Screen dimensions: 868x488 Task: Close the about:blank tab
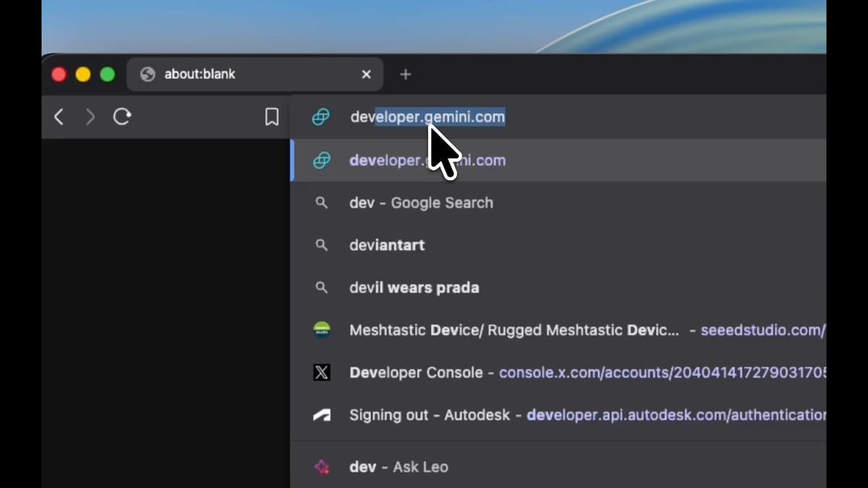pyautogui.click(x=366, y=74)
